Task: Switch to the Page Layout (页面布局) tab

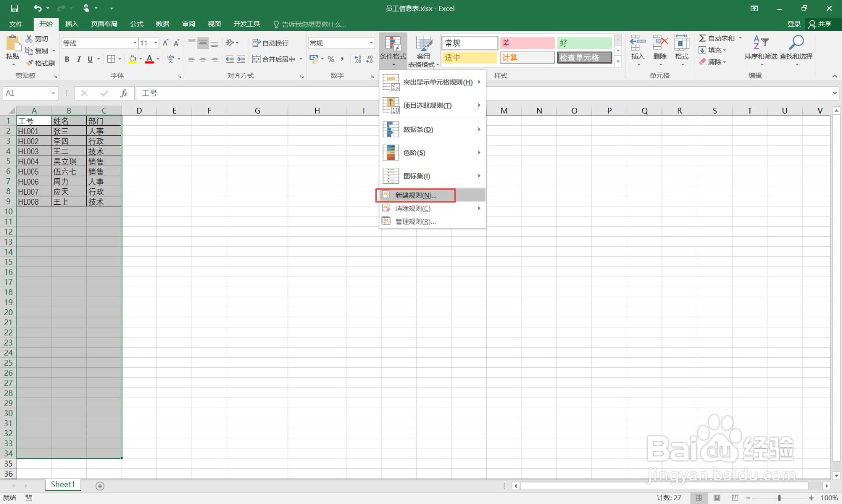Action: 104,24
